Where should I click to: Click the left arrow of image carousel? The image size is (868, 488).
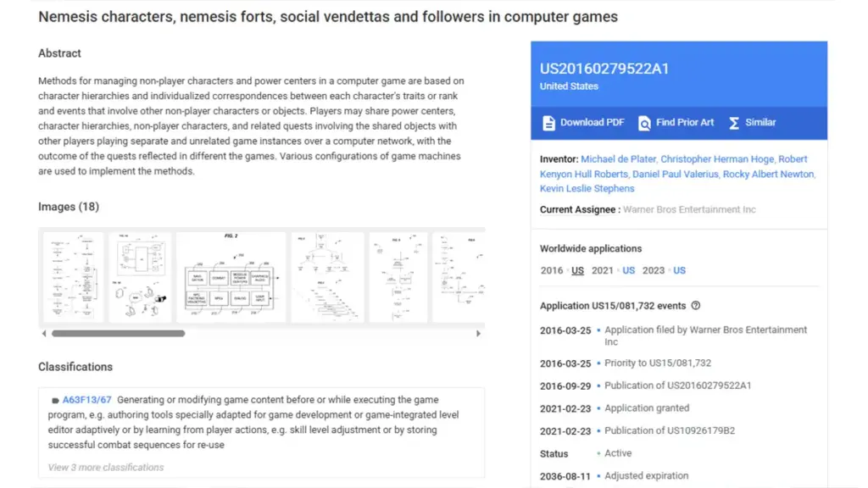tap(44, 334)
